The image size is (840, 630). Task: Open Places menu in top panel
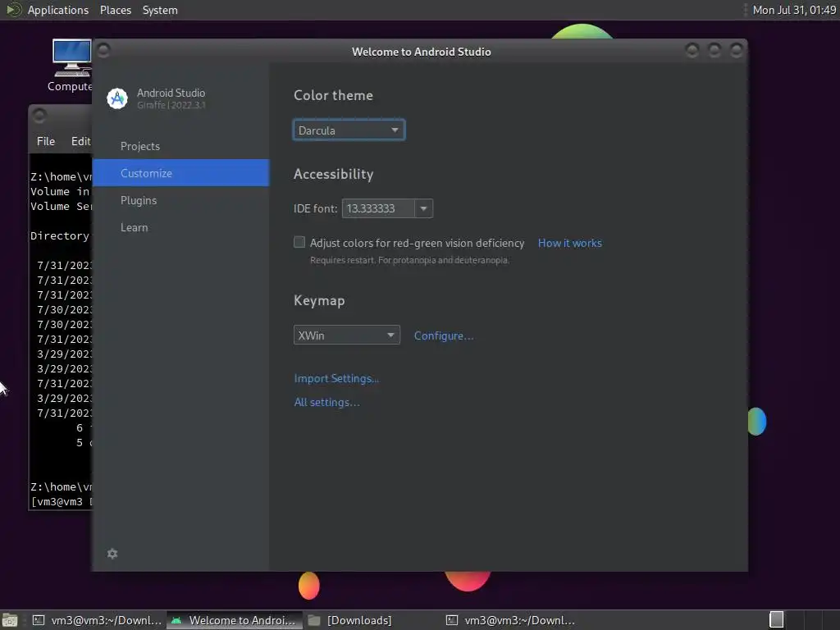[x=115, y=10]
